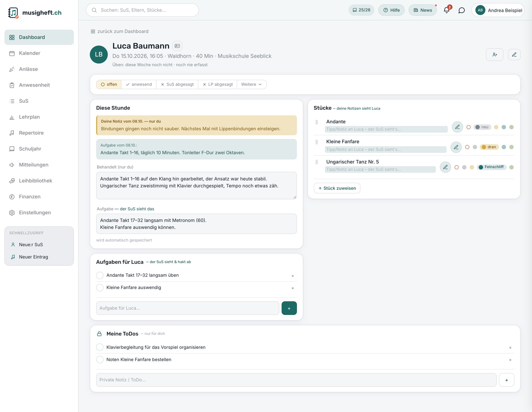Open Repertoire in the sidebar
Viewport: 532px width, 412px height.
pyautogui.click(x=39, y=133)
